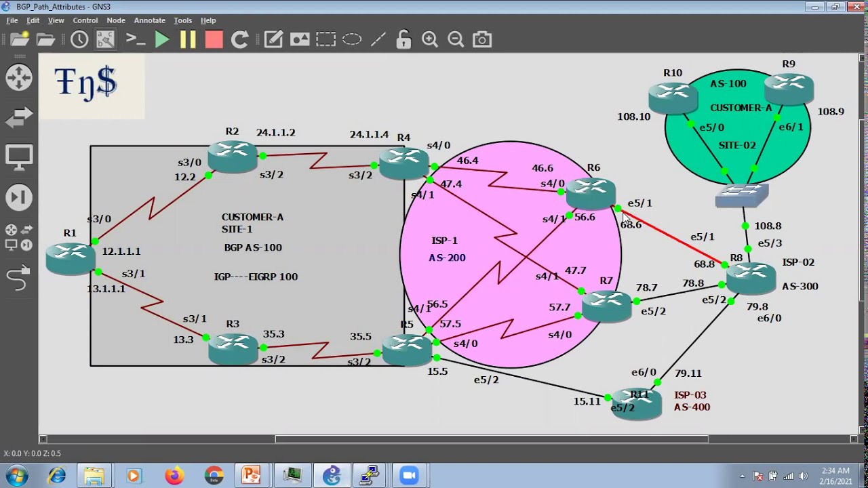Screen dimensions: 868x488
Task: Zoom in on the topology
Action: point(430,39)
